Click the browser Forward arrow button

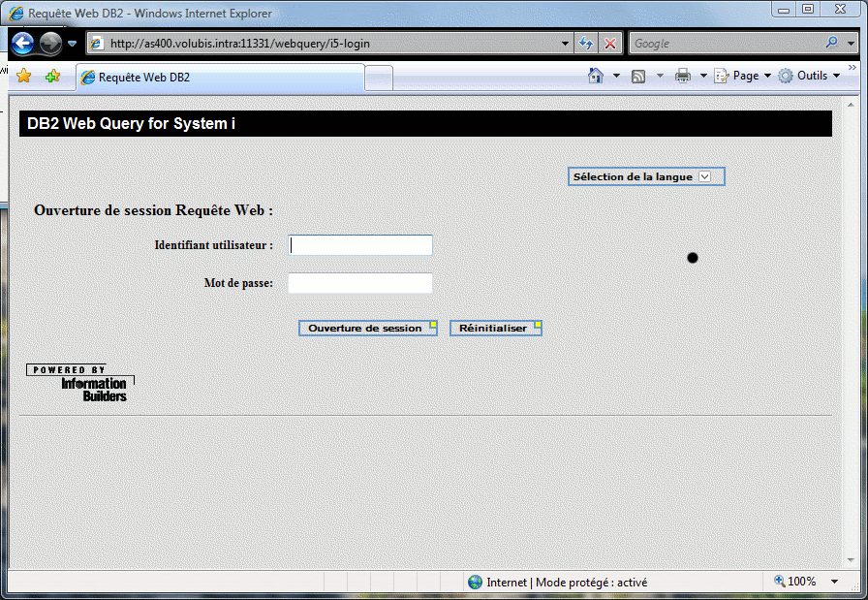[51, 44]
